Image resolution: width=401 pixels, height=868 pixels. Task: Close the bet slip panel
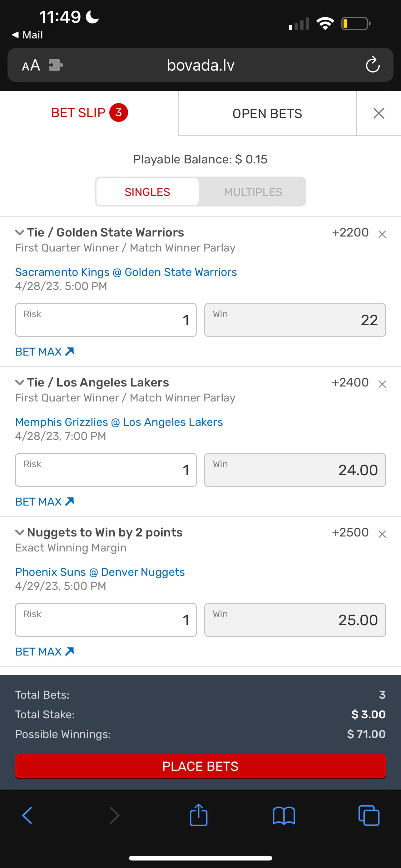click(x=379, y=113)
